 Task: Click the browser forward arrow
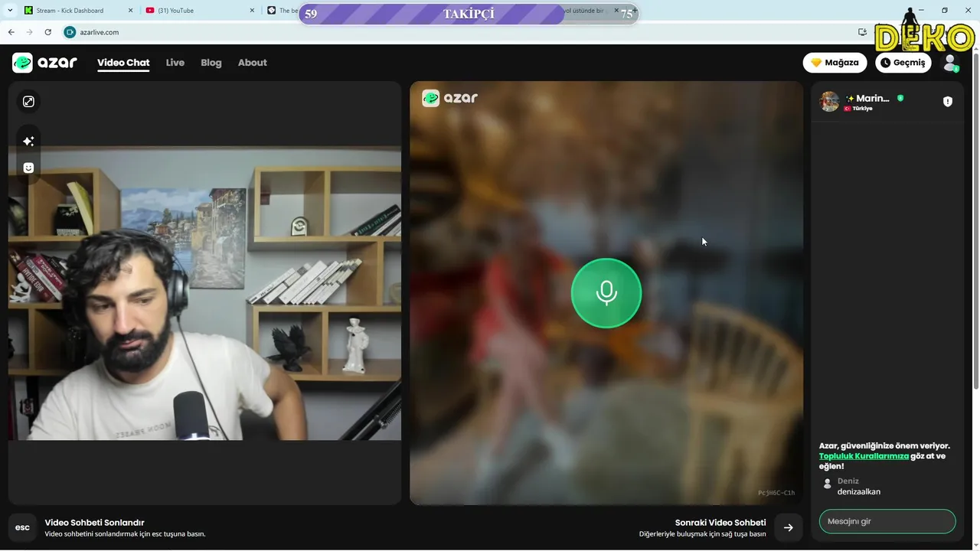click(29, 32)
